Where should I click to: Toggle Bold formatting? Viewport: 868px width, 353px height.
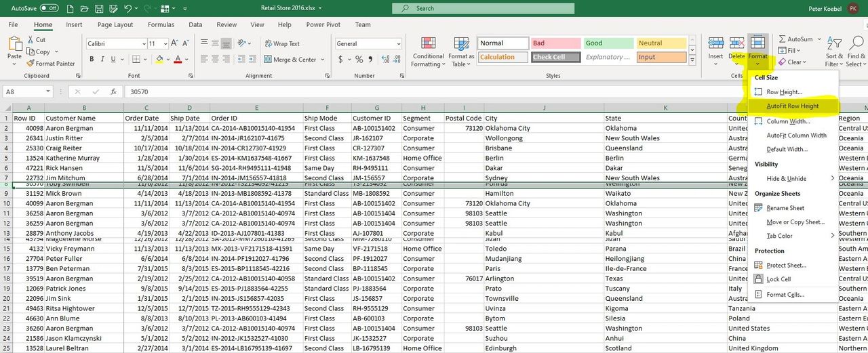tap(92, 60)
